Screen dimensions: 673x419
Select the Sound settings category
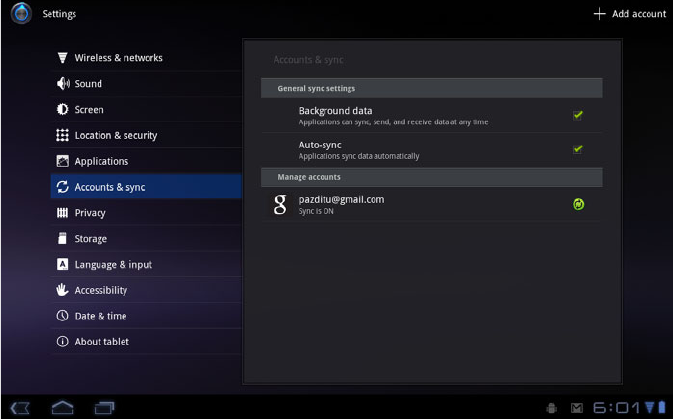(x=88, y=84)
